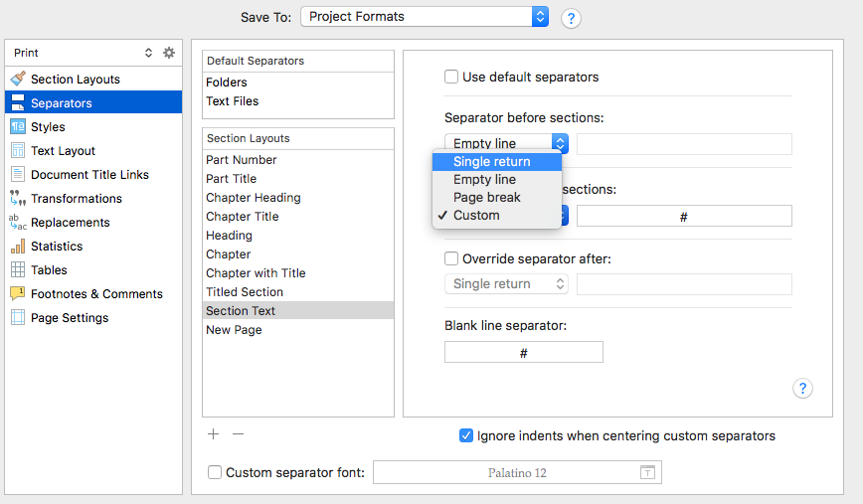Click the Styles icon in sidebar
863x504 pixels.
pyautogui.click(x=17, y=127)
